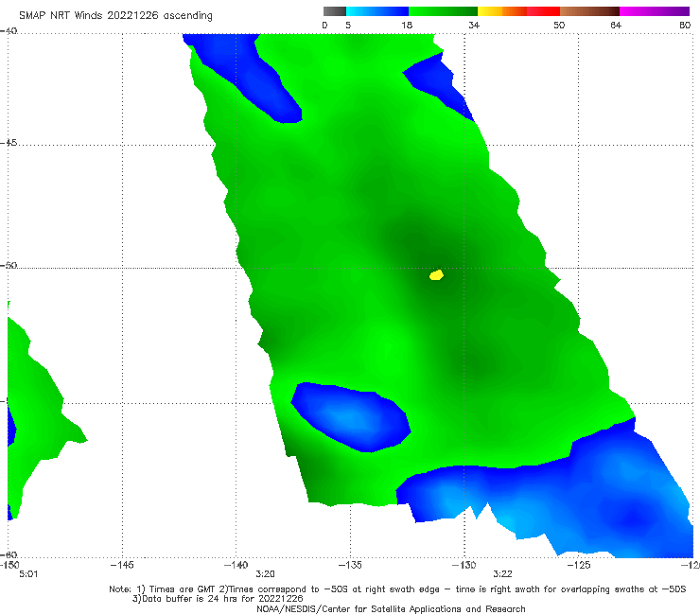Click the longitude label '-130'
Image resolution: width=700 pixels, height=615 pixels.
tap(464, 565)
